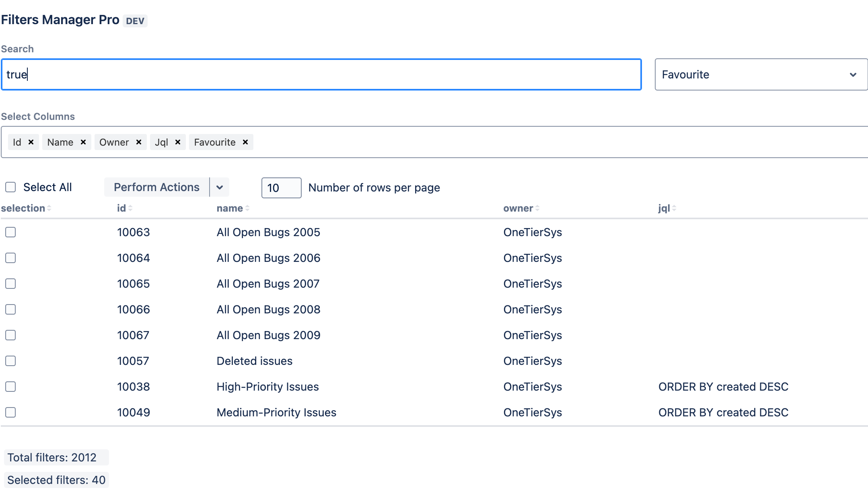Remove the Jql column tag
This screenshot has height=494, width=868.
point(178,142)
